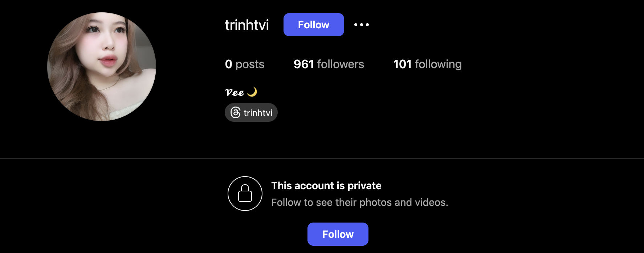Click the word "followers" in the stats
Screen dimensions: 644x253
(341, 64)
